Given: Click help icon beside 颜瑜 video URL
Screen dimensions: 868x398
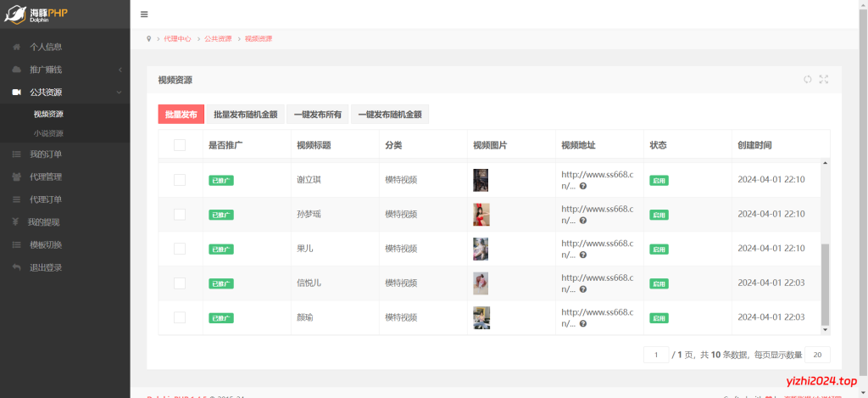Looking at the screenshot, I should coord(583,323).
